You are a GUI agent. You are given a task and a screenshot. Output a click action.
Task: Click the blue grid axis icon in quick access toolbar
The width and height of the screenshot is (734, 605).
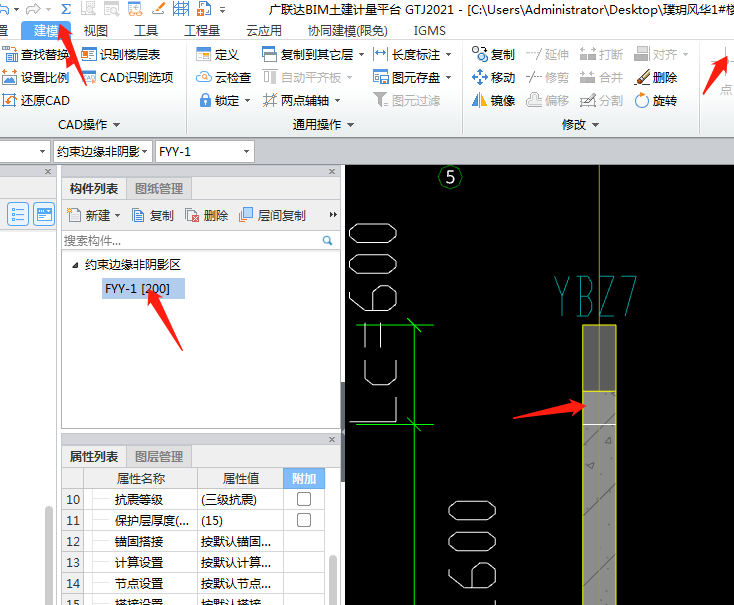tap(181, 8)
